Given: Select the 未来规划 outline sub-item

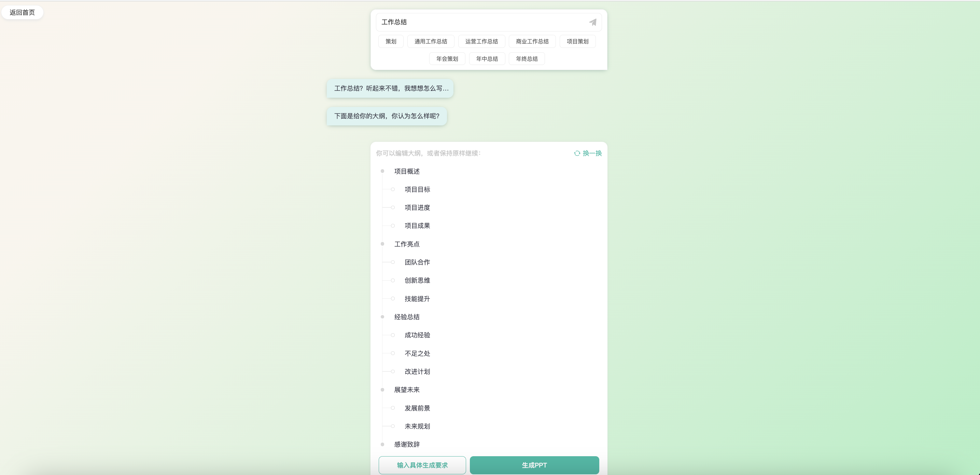Looking at the screenshot, I should tap(417, 426).
